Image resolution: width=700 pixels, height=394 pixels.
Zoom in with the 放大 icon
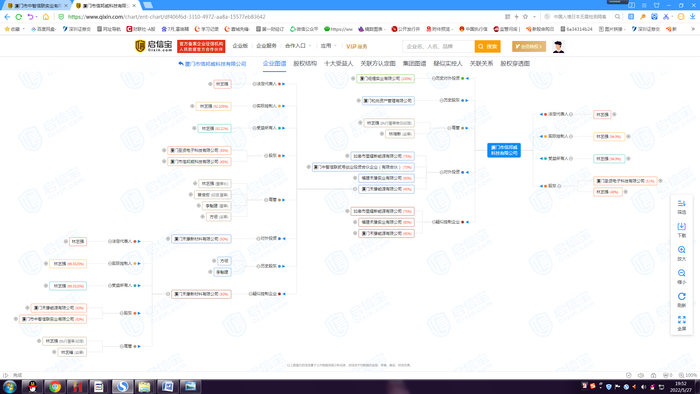(x=681, y=253)
